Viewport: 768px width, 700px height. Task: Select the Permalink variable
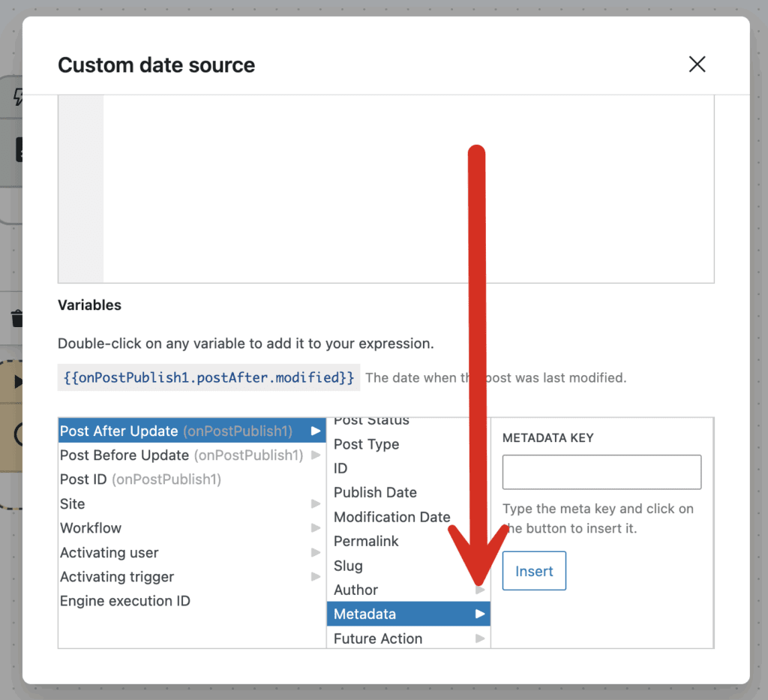pyautogui.click(x=366, y=541)
